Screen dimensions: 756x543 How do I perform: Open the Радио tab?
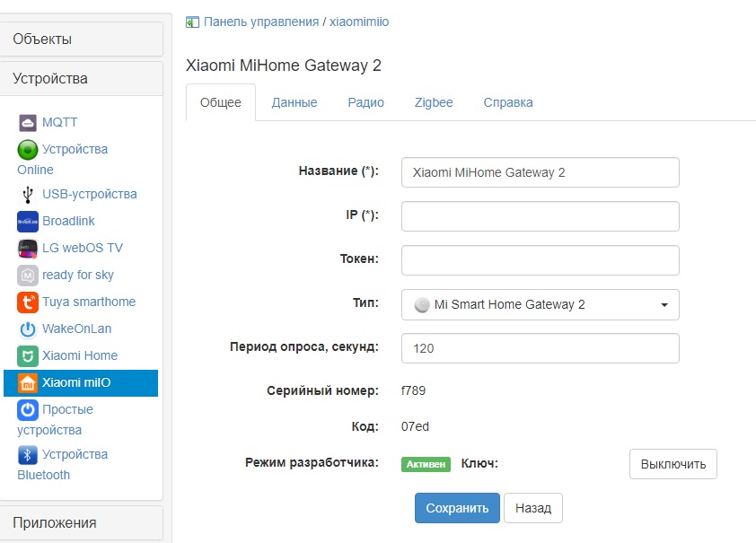365,102
